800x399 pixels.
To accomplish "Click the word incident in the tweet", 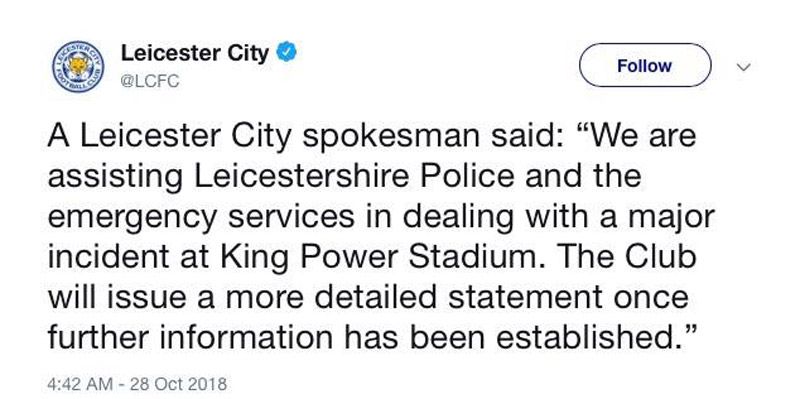I will click(108, 257).
